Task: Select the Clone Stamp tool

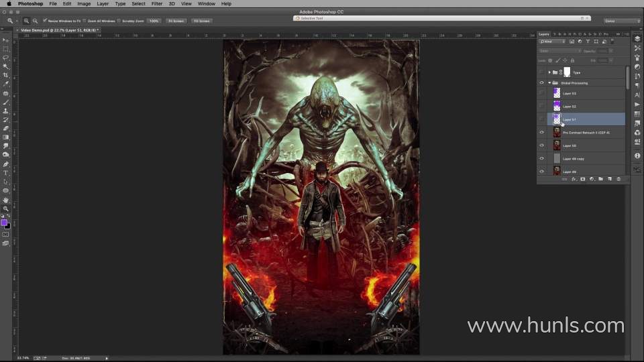Action: (x=6, y=111)
